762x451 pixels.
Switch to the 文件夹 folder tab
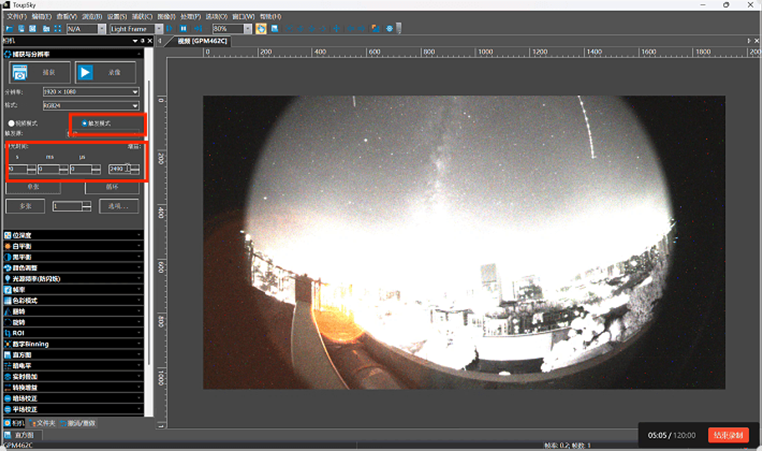click(43, 423)
